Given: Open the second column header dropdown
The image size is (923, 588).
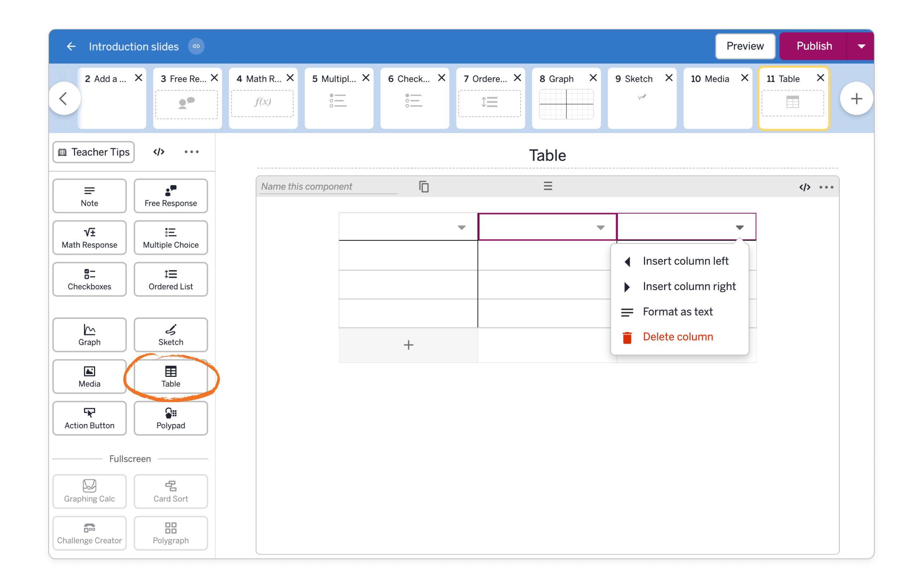Looking at the screenshot, I should (x=600, y=228).
